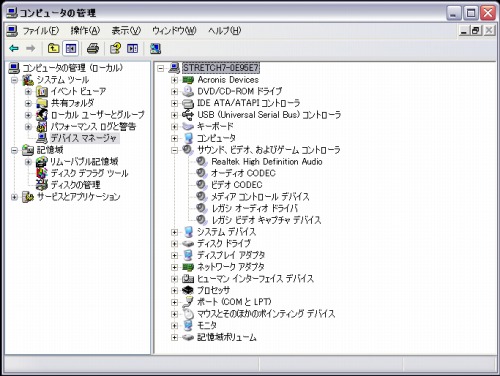Click the オーディオ CODEC speaker icon

(201, 173)
